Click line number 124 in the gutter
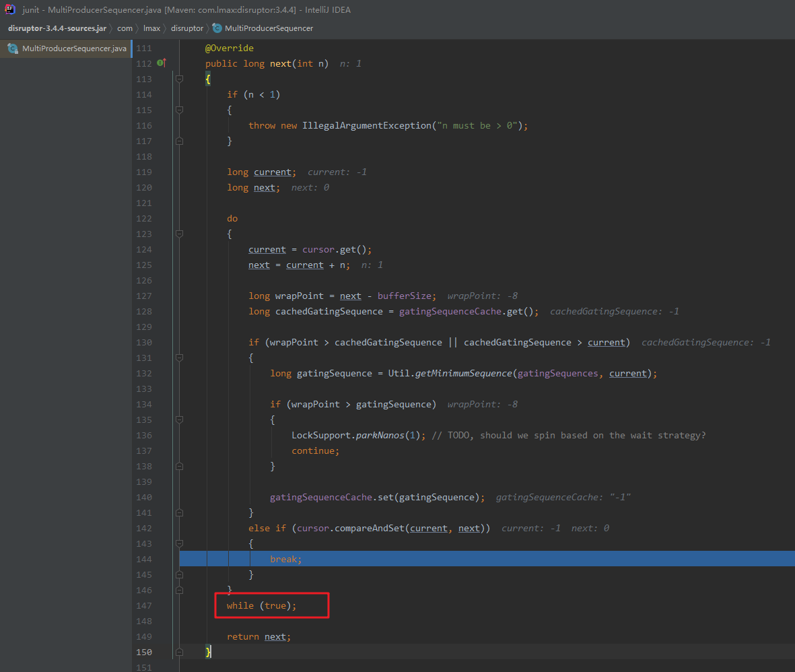Image resolution: width=795 pixels, height=672 pixels. pos(144,250)
